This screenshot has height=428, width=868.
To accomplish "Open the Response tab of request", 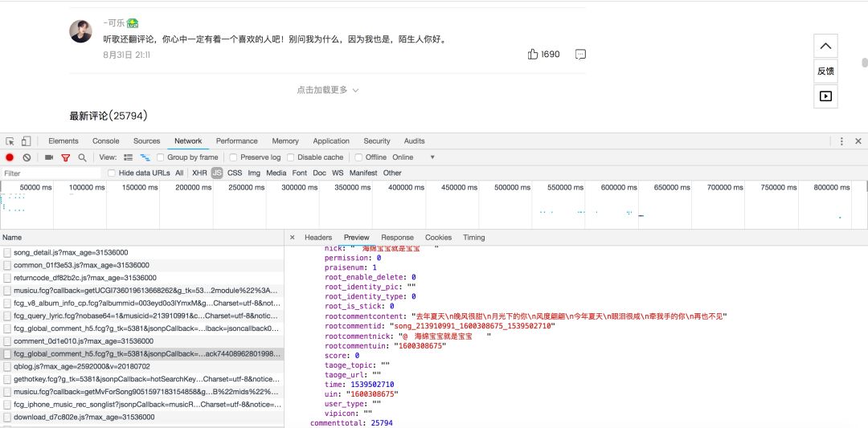I will [398, 237].
